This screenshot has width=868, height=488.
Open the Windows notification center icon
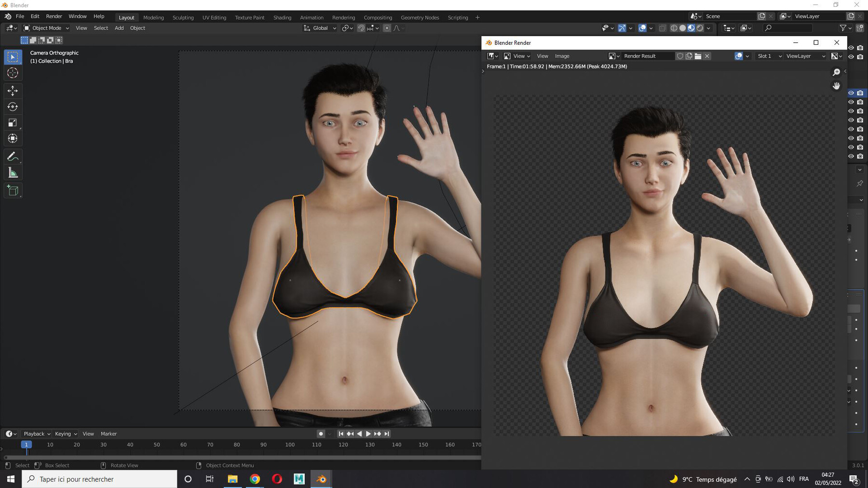pos(854,479)
